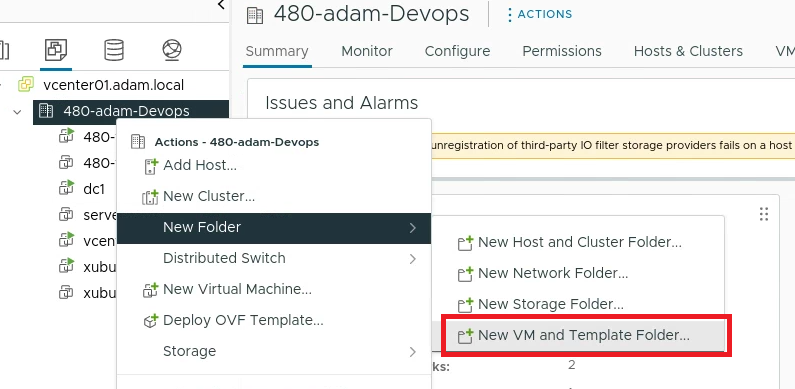Click the dc1 virtual machine icon
This screenshot has height=389, width=795.
66,189
